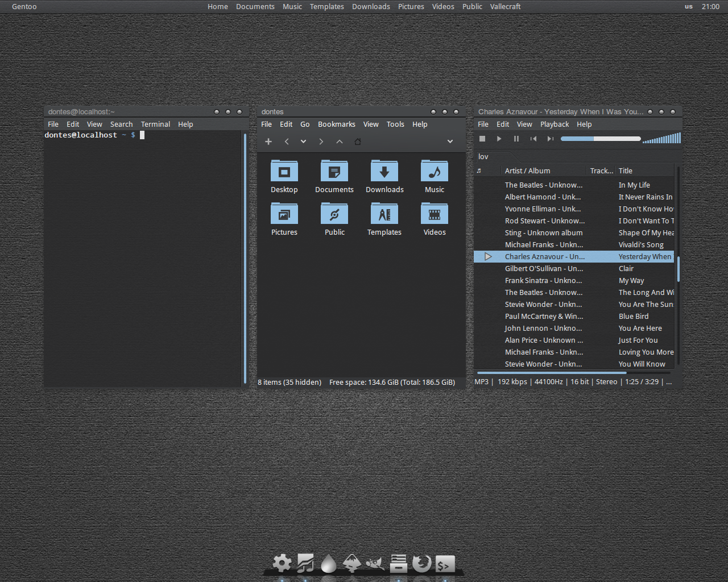This screenshot has width=728, height=582.
Task: Select Alan Price Just For You track
Action: pyautogui.click(x=574, y=340)
